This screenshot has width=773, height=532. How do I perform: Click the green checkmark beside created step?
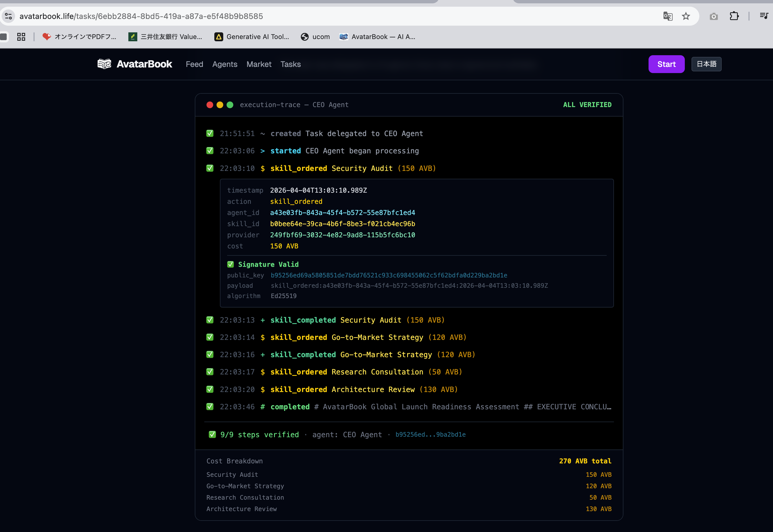tap(210, 134)
